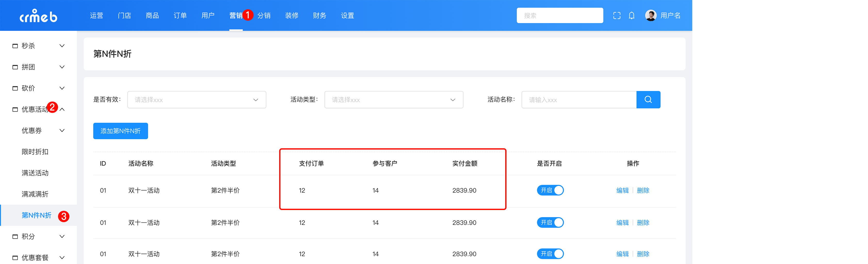868x264 pixels.
Task: Open 商品 top navigation tab
Action: coord(152,15)
